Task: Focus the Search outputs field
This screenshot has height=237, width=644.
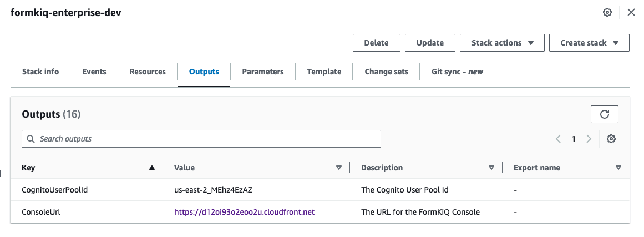Action: (201, 139)
